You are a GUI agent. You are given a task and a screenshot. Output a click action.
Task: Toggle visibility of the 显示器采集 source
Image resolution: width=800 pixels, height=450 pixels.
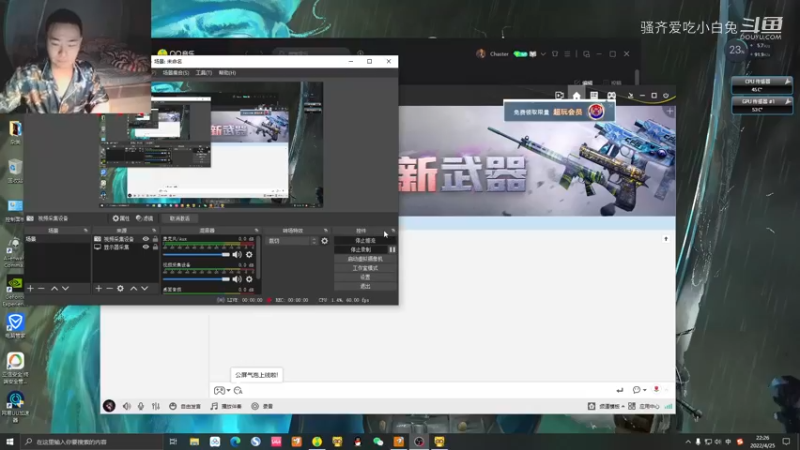pos(146,247)
